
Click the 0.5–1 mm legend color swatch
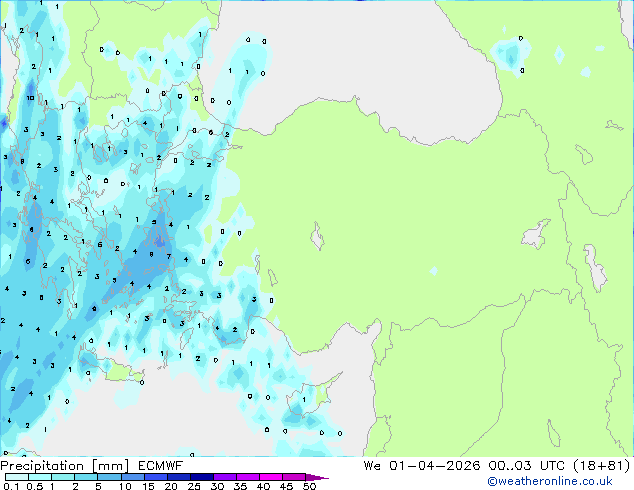40,477
